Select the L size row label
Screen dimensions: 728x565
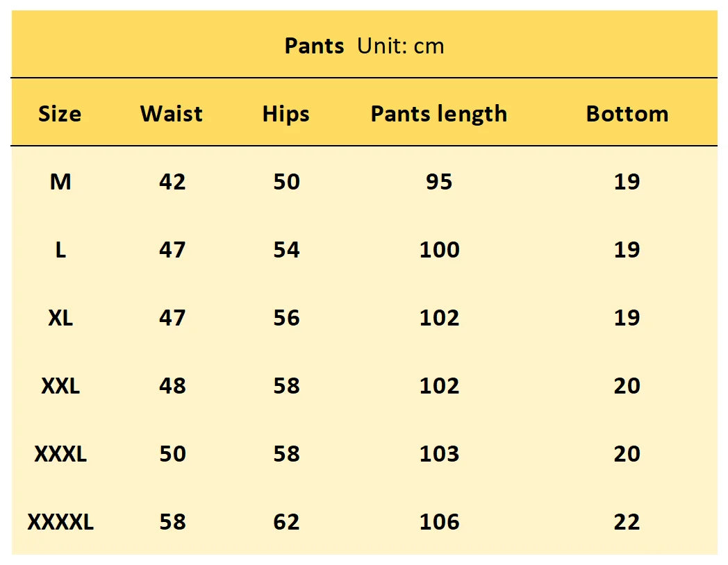point(60,250)
